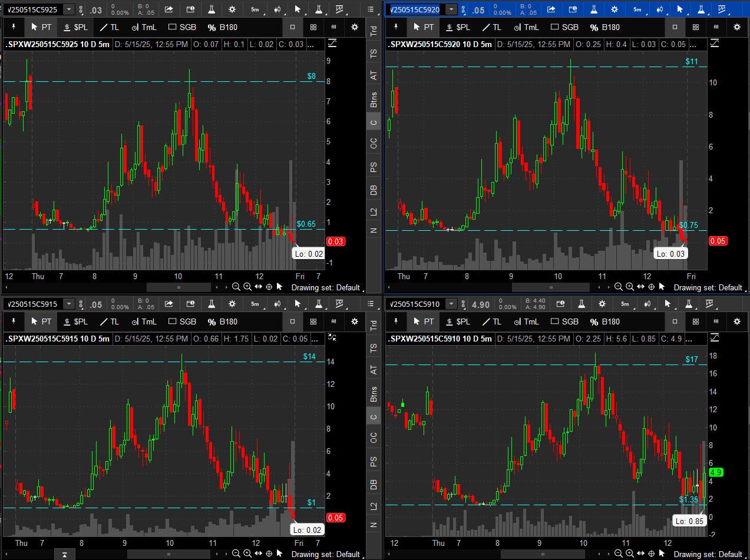Click the crosshair pan icon below the C5915 chart
Viewport: 750px width, 560px height.
click(269, 554)
